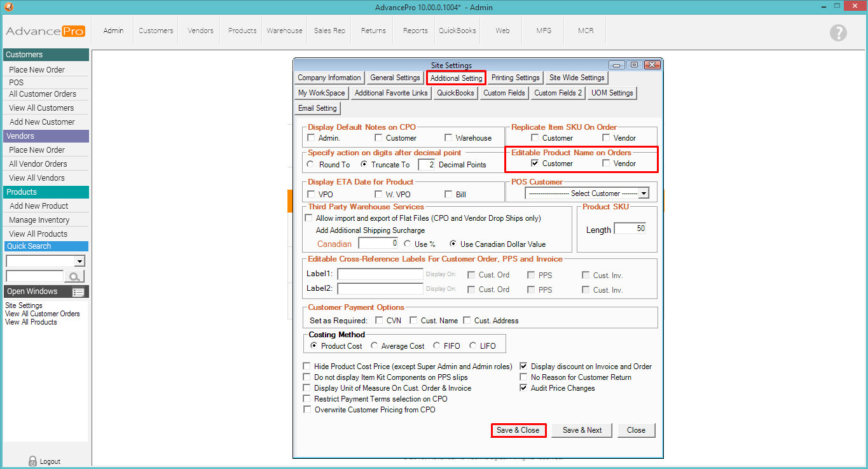The width and height of the screenshot is (868, 469).
Task: Click the Logout lock icon
Action: pyautogui.click(x=33, y=461)
